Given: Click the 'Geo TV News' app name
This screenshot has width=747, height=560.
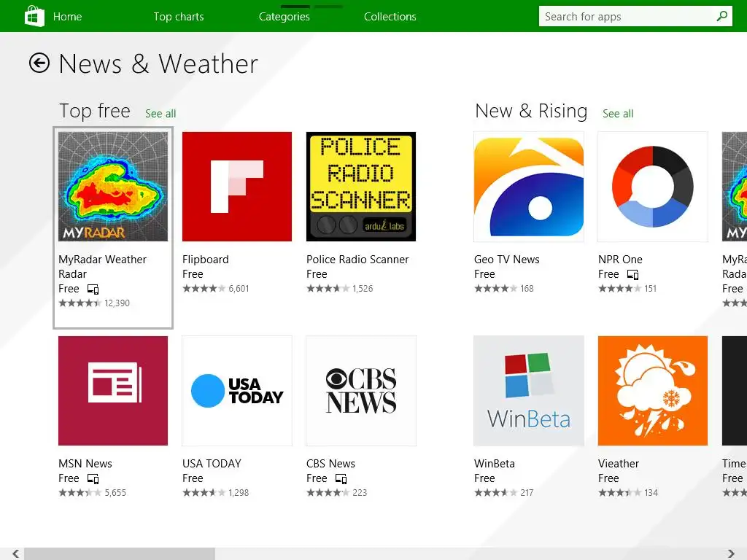Looking at the screenshot, I should [x=507, y=260].
